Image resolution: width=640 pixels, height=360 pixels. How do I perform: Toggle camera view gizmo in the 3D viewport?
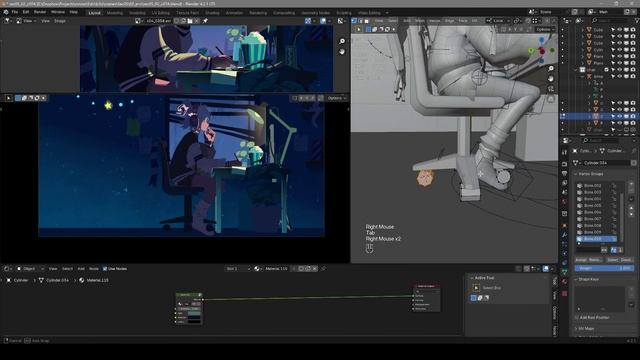point(551,89)
